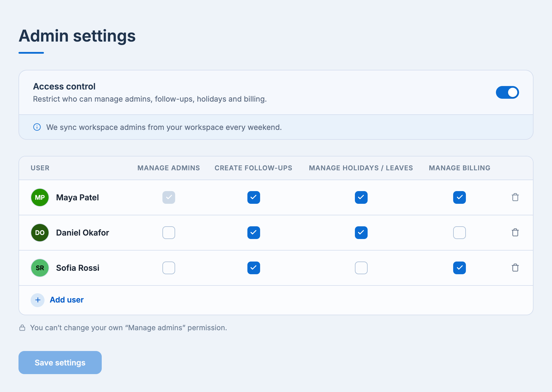Screen dimensions: 552x392
Task: Click the MP avatar for Maya Patel
Action: (40, 197)
